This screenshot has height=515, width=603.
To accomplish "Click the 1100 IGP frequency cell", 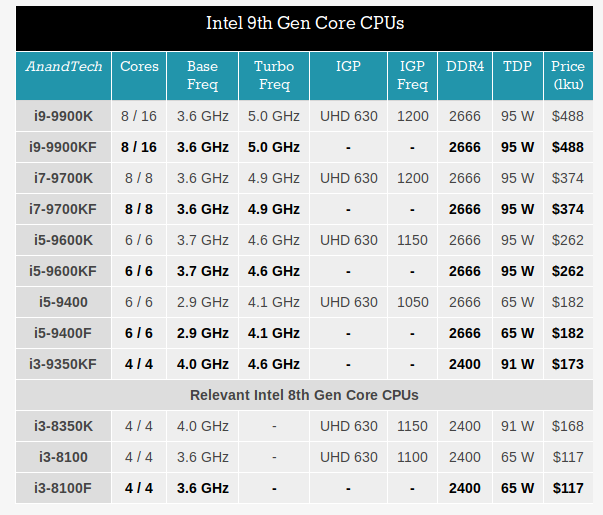I will pos(412,457).
